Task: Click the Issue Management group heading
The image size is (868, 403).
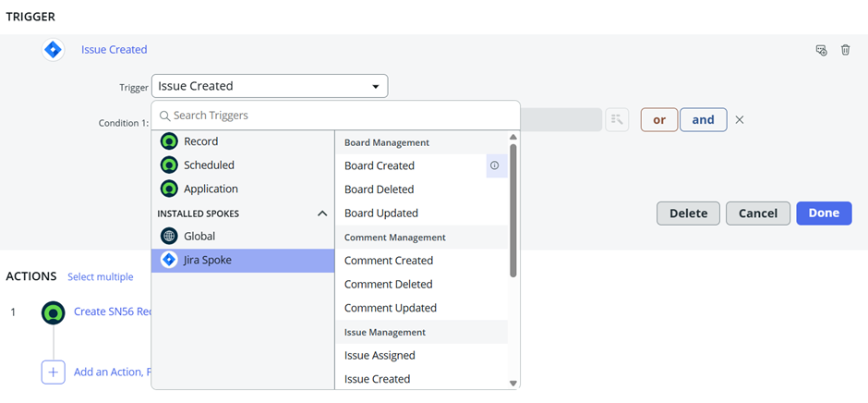Action: (385, 332)
